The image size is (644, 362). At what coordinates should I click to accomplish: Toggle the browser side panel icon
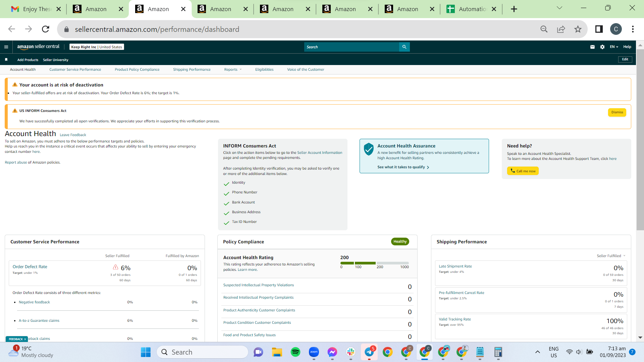pos(599,29)
